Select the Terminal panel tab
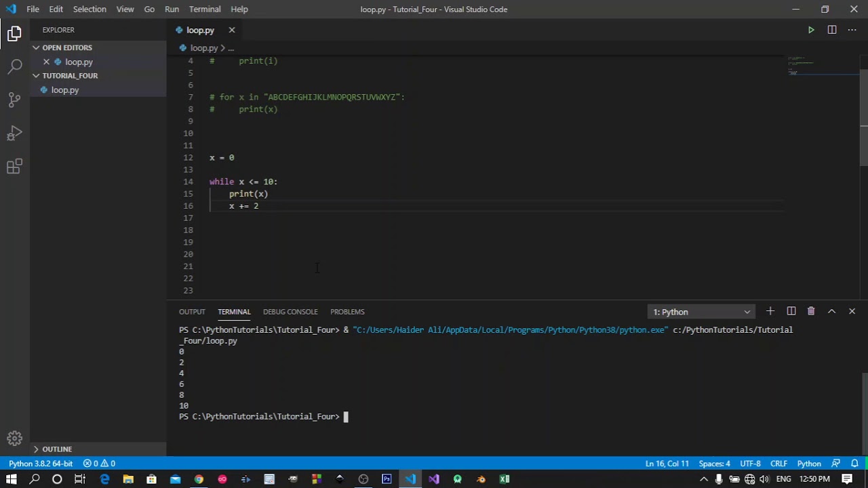868x488 pixels. [234, 312]
